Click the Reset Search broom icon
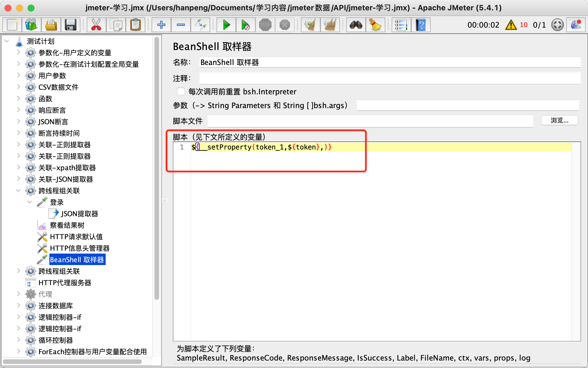 coord(375,25)
